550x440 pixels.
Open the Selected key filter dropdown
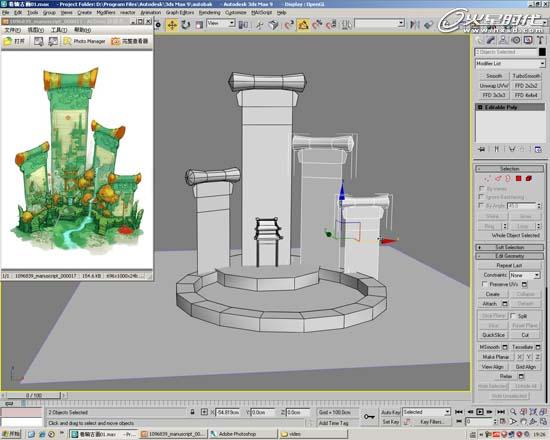pyautogui.click(x=426, y=412)
